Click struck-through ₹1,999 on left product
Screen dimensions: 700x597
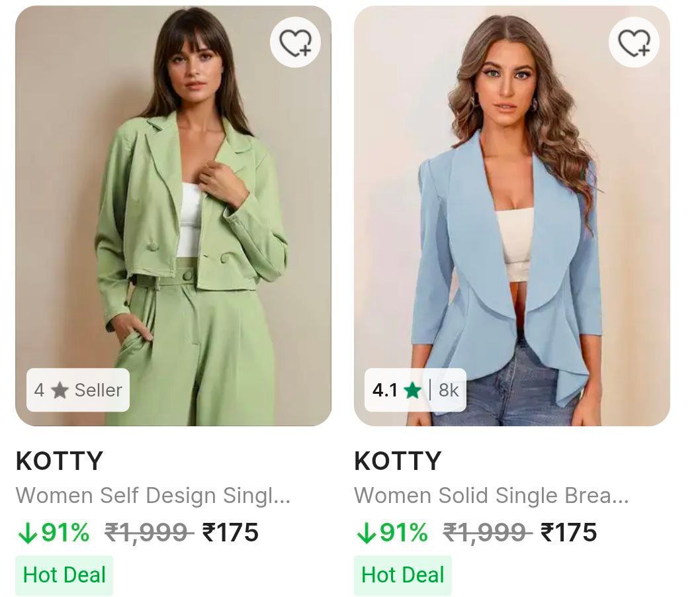tap(149, 532)
